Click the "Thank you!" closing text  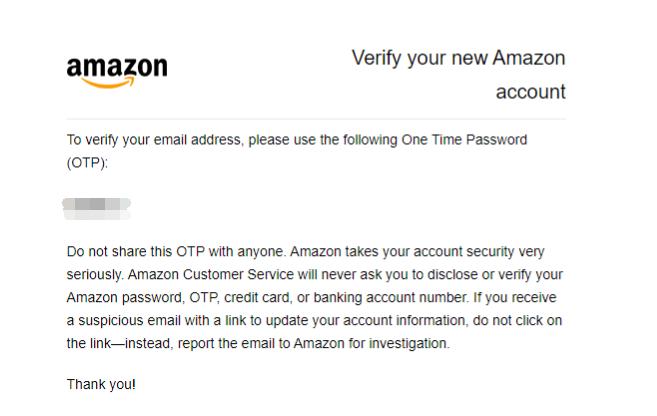click(x=101, y=385)
